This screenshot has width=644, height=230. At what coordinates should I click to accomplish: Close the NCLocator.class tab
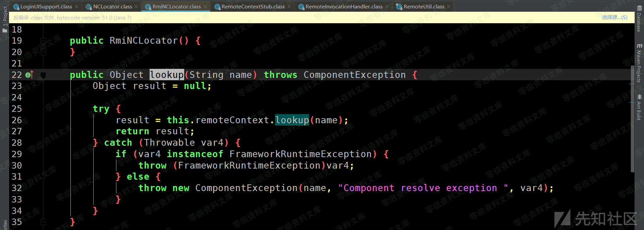pyautogui.click(x=136, y=7)
